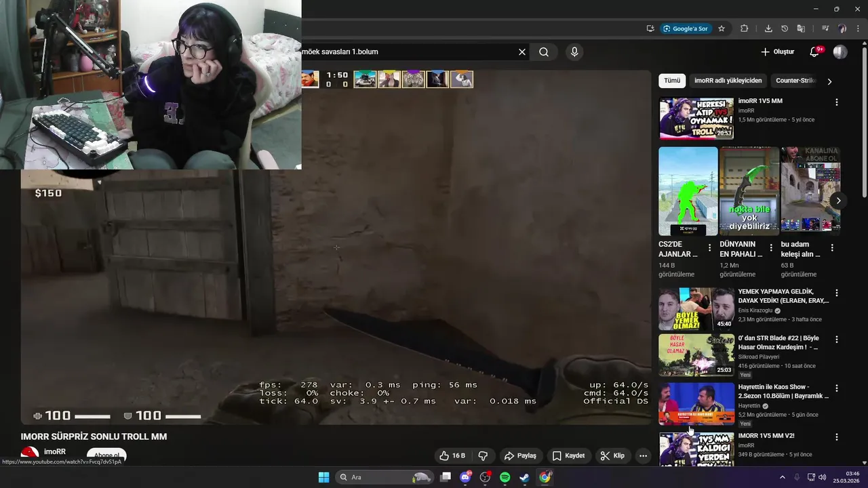Open options for YEMEK YAPMAYA GELDİK video
This screenshot has height=488, width=868.
pyautogui.click(x=836, y=293)
